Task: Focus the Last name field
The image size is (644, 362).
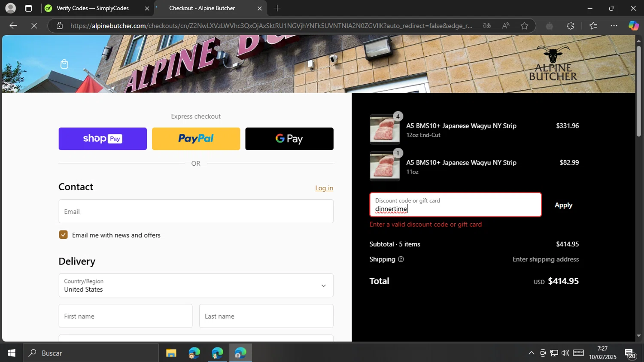Action: tap(266, 316)
